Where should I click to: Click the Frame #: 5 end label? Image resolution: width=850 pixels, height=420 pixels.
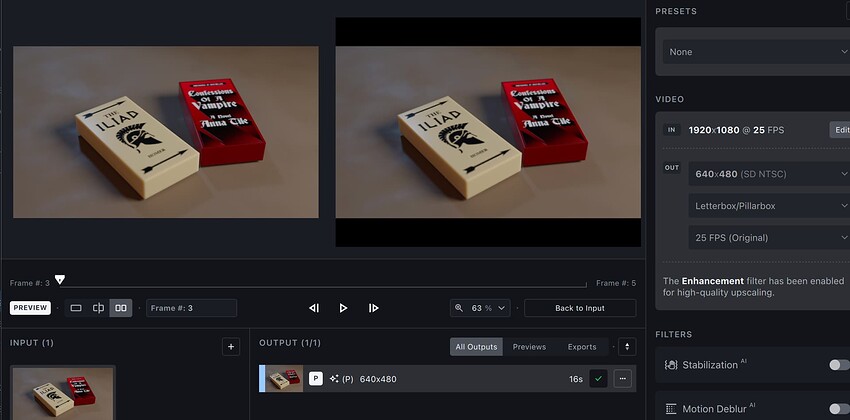click(616, 283)
